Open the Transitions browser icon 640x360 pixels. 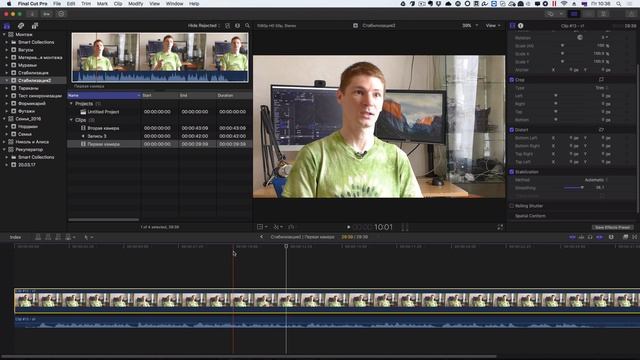click(x=635, y=237)
